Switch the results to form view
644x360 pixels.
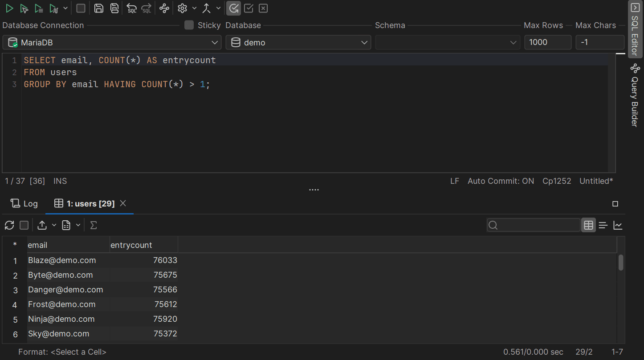click(603, 225)
